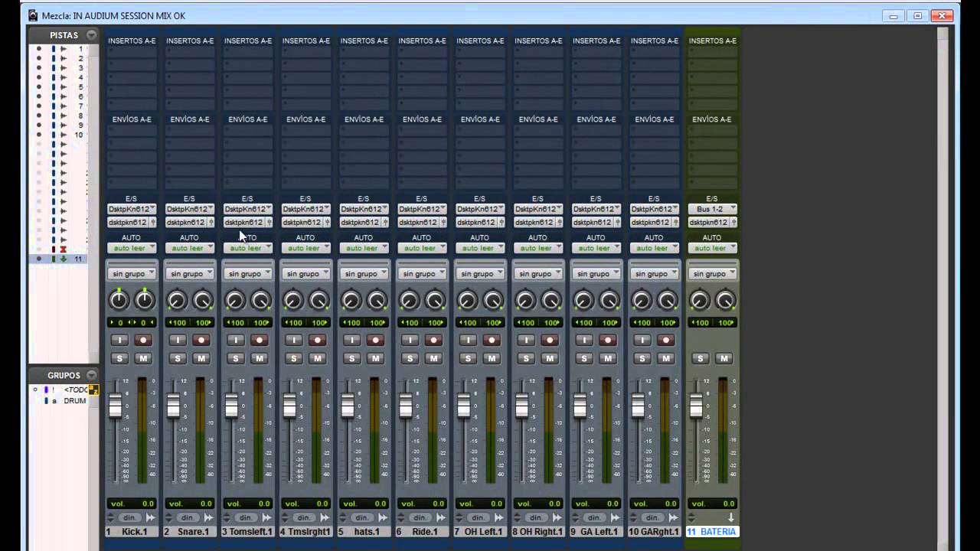Open the Bus 1-2 input selector
This screenshot has height=551, width=980.
click(x=712, y=209)
